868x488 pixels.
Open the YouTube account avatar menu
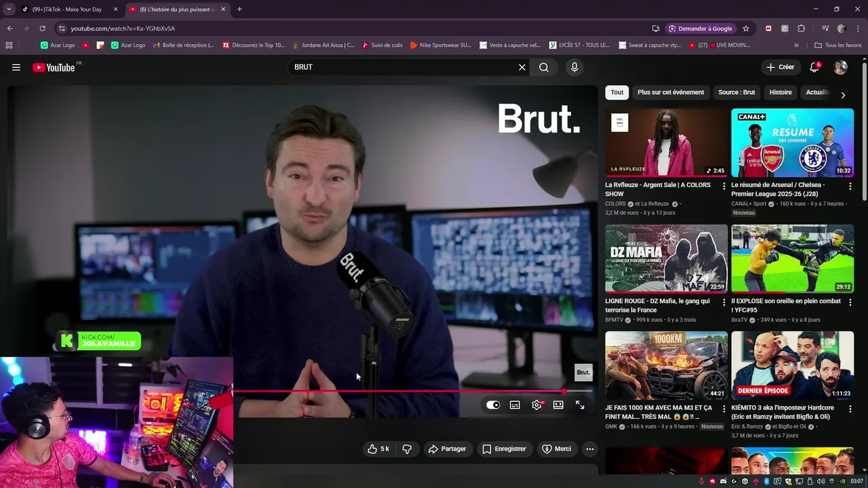[840, 67]
